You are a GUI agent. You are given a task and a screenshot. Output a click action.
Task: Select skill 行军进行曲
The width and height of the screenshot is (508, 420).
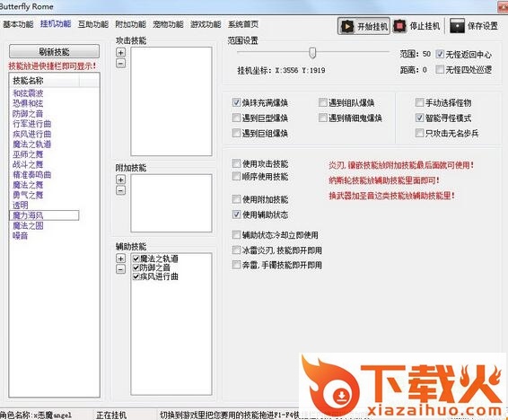pyautogui.click(x=31, y=124)
